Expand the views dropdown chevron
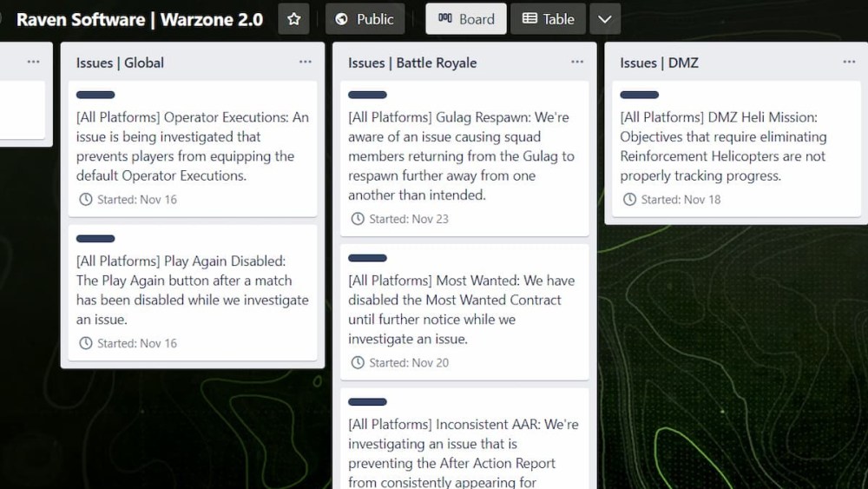This screenshot has height=489, width=868. click(605, 19)
